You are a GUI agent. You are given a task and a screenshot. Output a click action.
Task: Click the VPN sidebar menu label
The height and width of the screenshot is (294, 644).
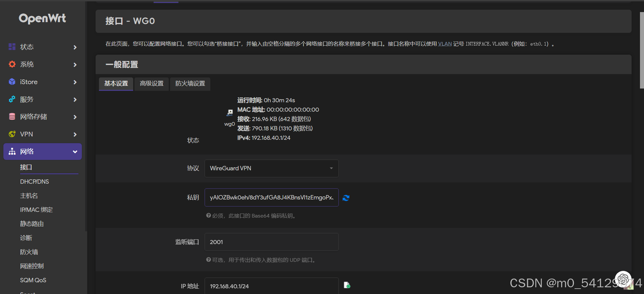tap(26, 134)
